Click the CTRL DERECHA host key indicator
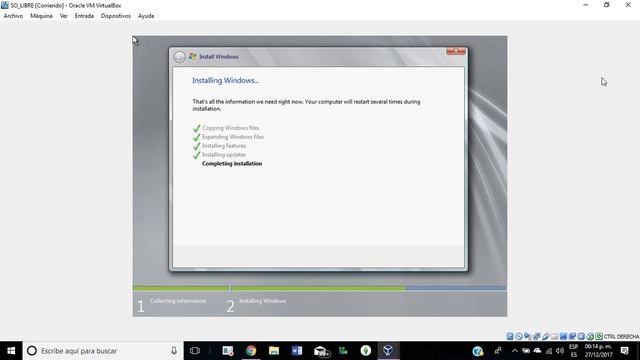640x360 pixels. (x=621, y=337)
